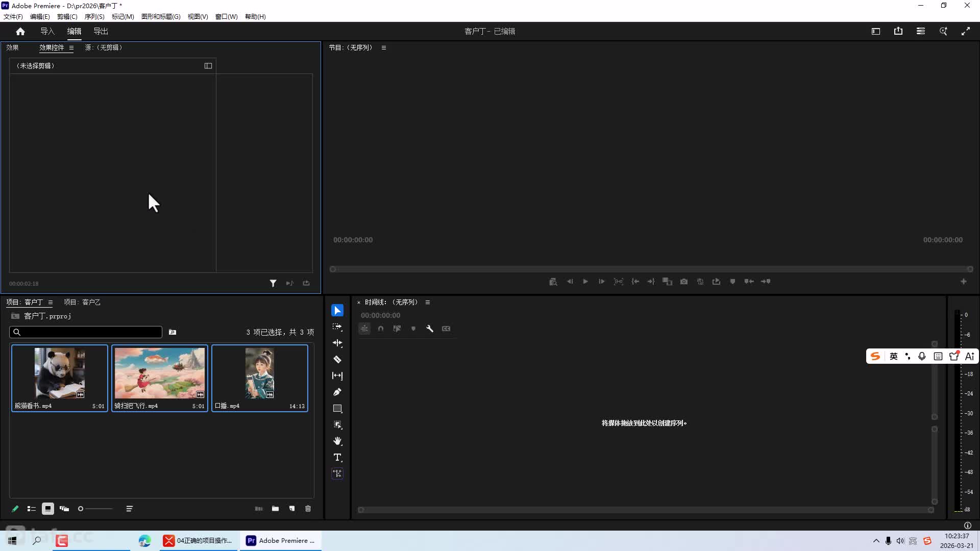980x551 pixels.
Task: Switch project panel to Icon view
Action: 48,509
